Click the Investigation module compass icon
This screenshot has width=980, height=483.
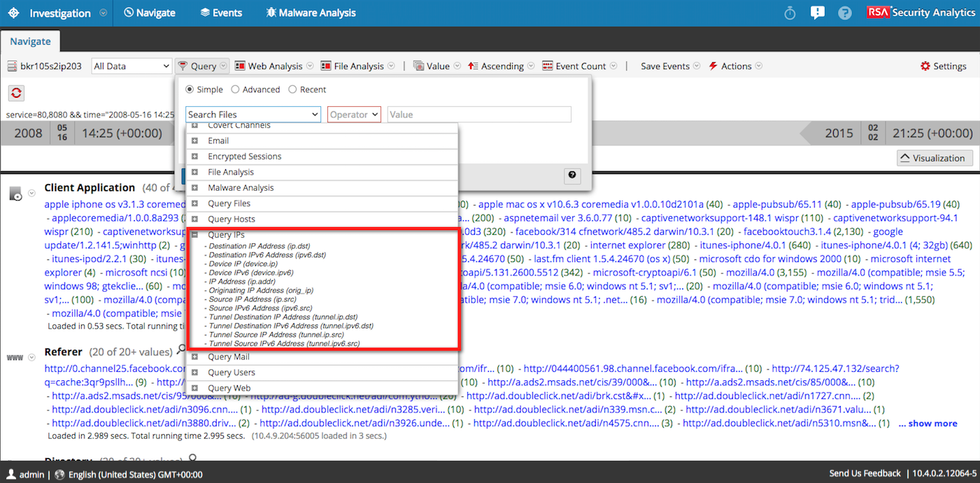[13, 13]
